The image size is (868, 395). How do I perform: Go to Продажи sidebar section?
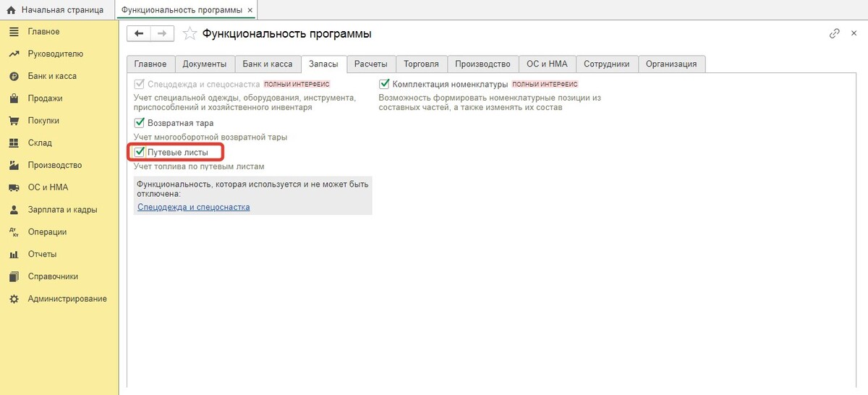point(45,98)
